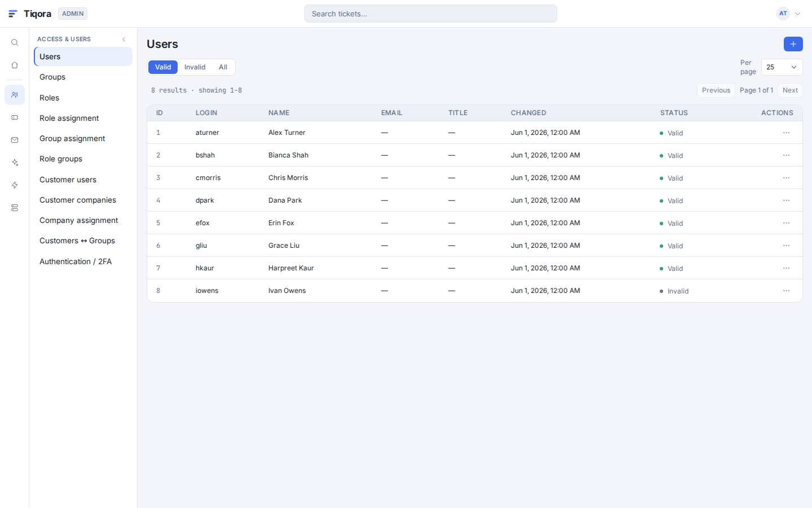812x508 pixels.
Task: Click the search magnifier icon in the sidebar rail
Action: 15,42
